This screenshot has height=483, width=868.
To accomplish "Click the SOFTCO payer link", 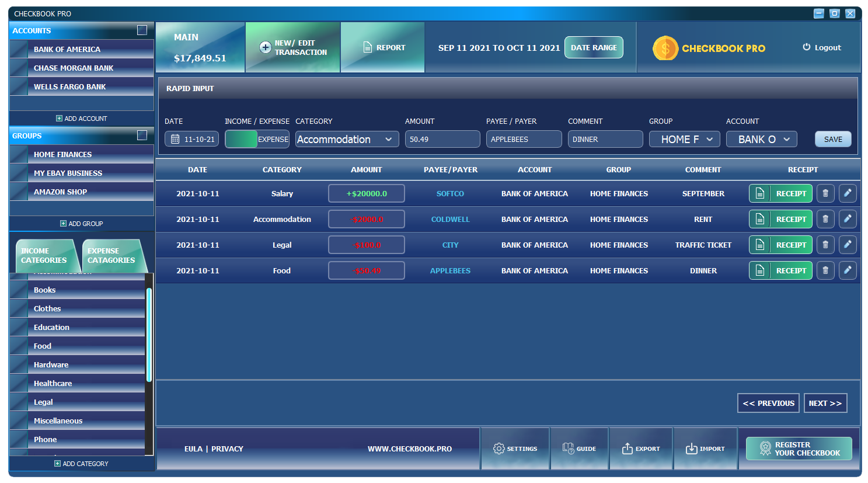I will pyautogui.click(x=450, y=193).
